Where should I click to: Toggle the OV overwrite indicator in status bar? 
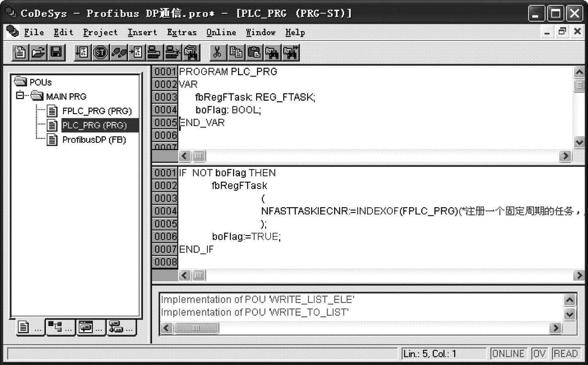tap(539, 354)
